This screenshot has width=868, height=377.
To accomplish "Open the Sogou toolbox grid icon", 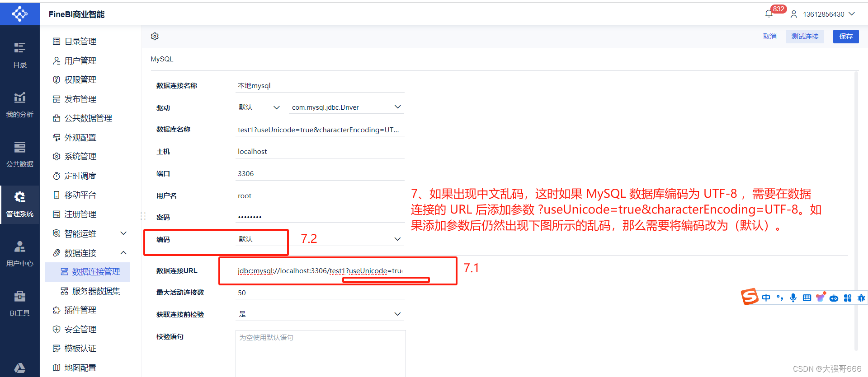I will pyautogui.click(x=848, y=298).
